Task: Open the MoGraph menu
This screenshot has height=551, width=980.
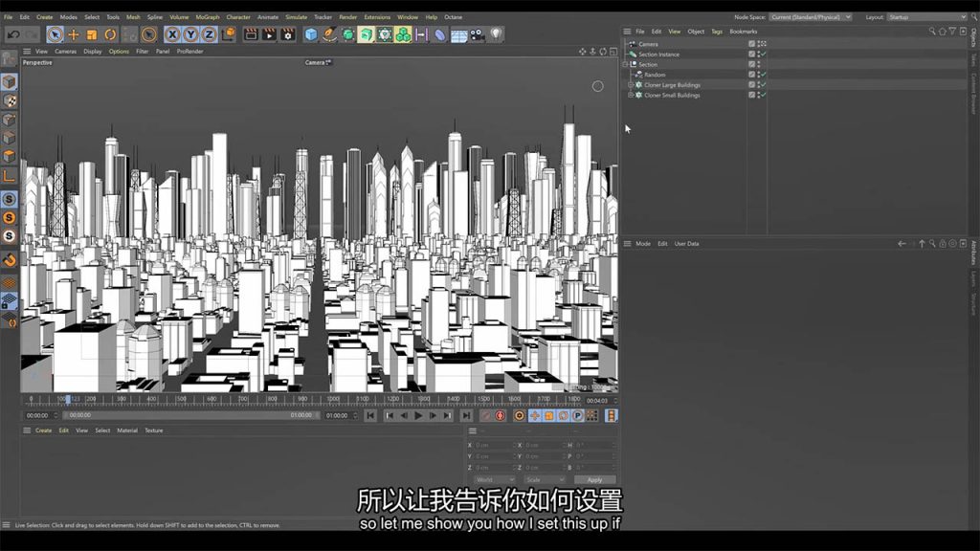Action: tap(207, 17)
